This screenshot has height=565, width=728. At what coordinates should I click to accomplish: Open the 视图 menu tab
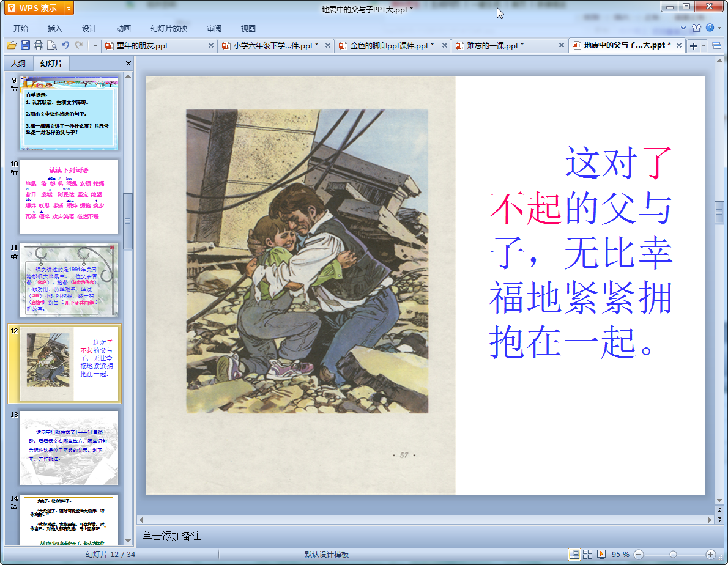(x=248, y=28)
